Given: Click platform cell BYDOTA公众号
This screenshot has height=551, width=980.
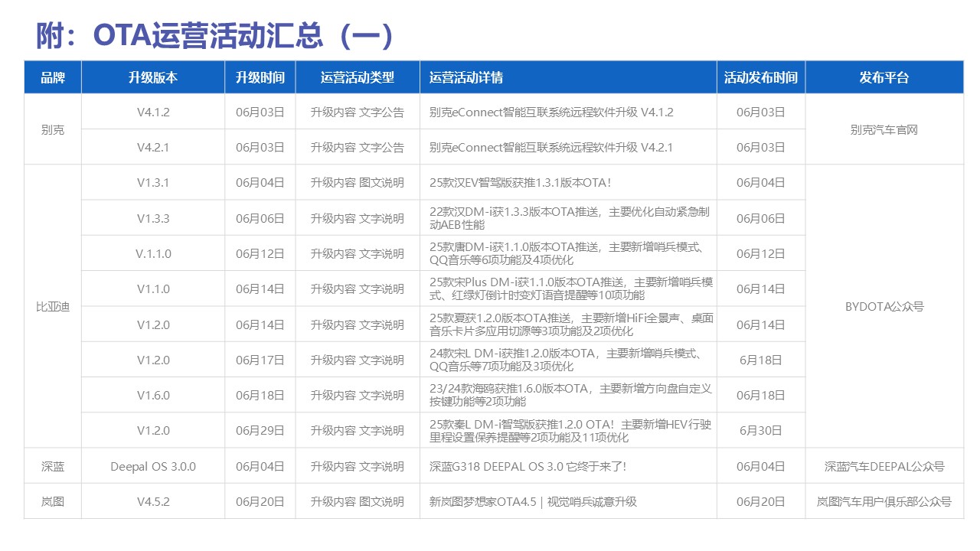Looking at the screenshot, I should pyautogui.click(x=884, y=306).
